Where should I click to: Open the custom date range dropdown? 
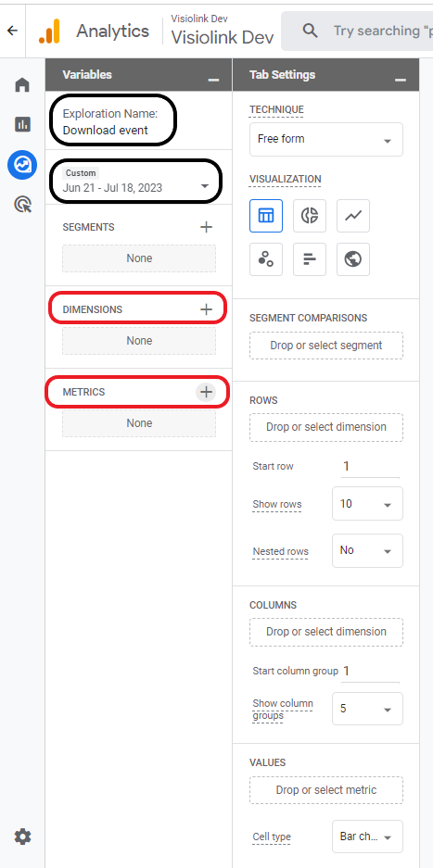tap(135, 182)
